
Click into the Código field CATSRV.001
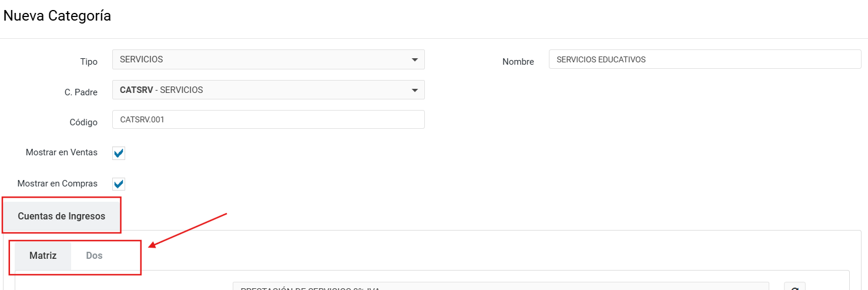pyautogui.click(x=268, y=119)
